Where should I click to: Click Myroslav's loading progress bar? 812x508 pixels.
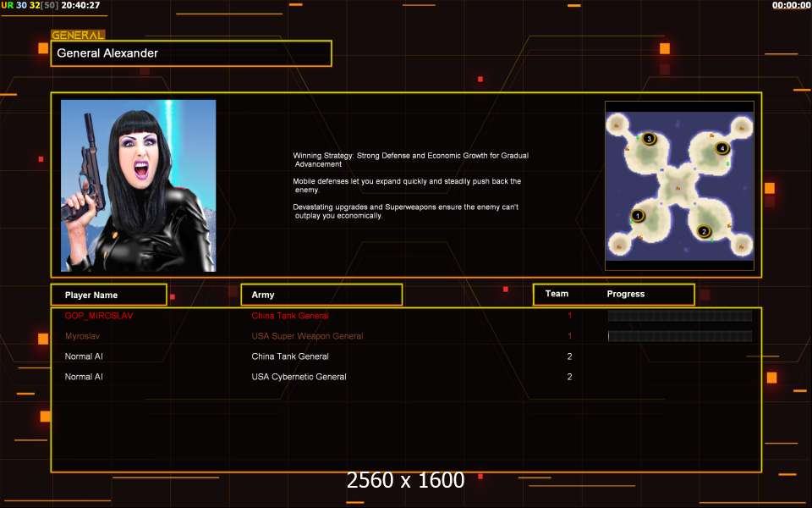tap(680, 336)
